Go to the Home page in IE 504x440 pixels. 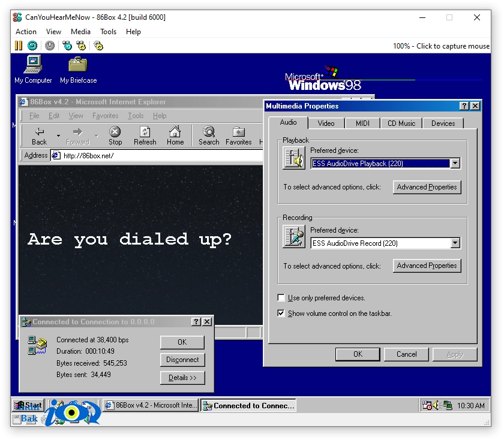coord(175,136)
